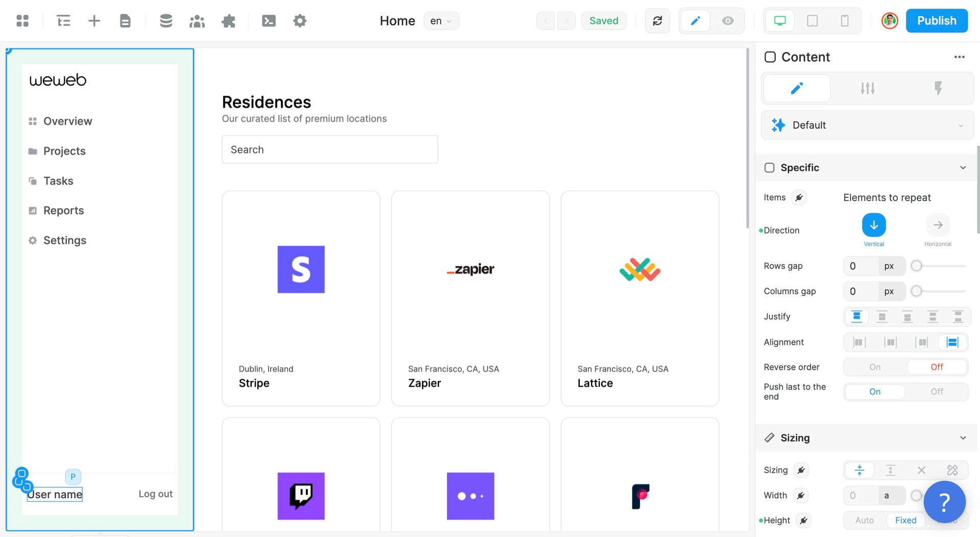Open the blue question mark help button
This screenshot has height=537, width=980.
point(945,502)
